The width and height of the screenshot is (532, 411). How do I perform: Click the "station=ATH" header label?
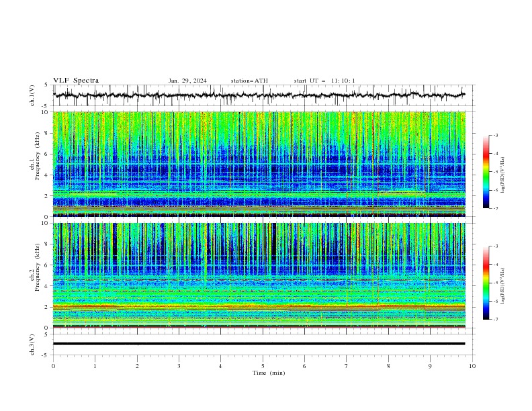(249, 81)
